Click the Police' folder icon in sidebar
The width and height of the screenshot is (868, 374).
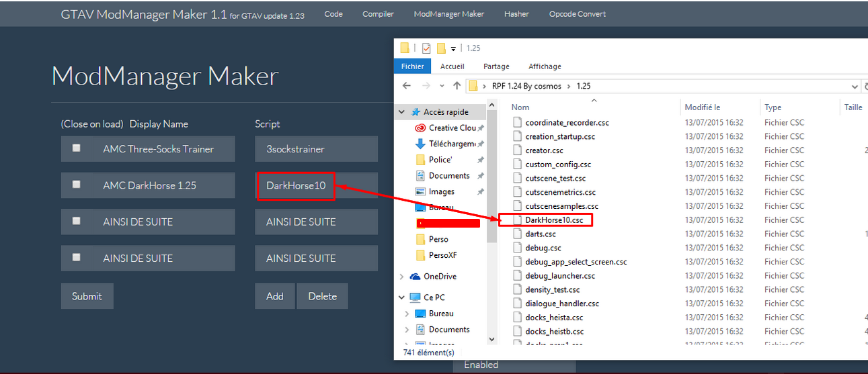click(420, 160)
